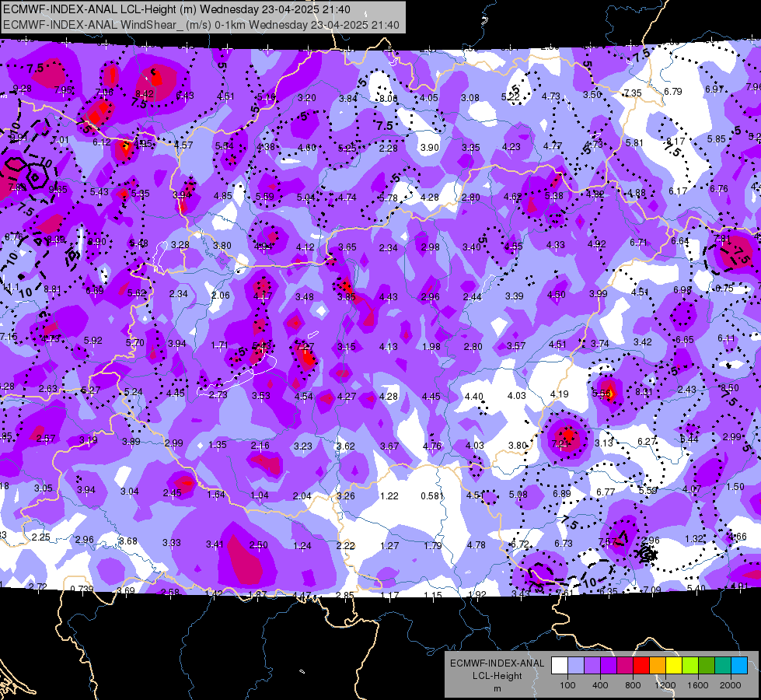The width and height of the screenshot is (761, 700).
Task: Click the legend tick label 100
Action: point(567,685)
